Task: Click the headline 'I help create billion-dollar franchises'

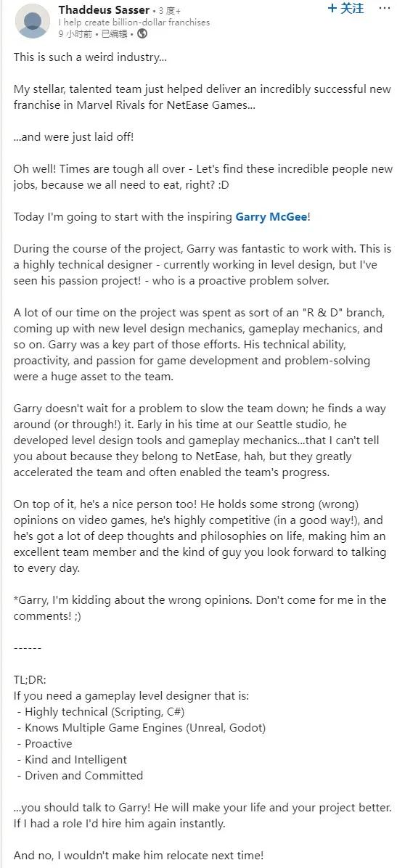Action: (134, 22)
